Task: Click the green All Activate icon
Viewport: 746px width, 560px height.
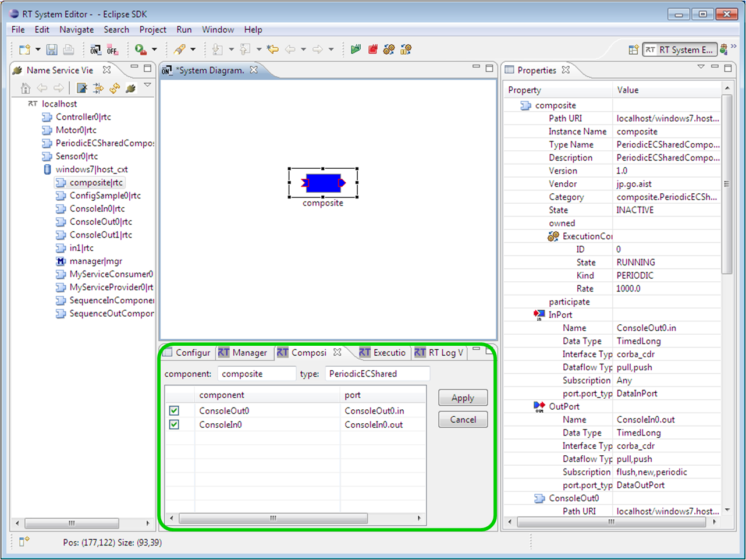Action: [x=356, y=49]
